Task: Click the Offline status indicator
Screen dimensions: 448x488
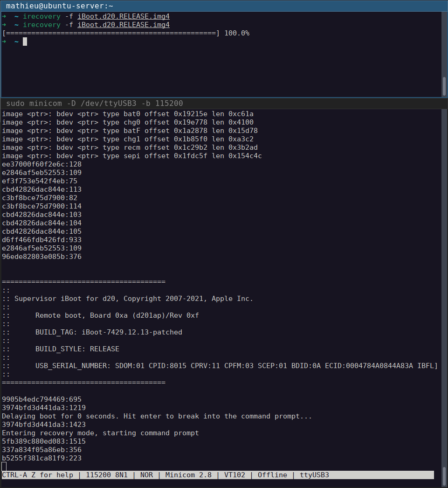Action: (x=272, y=475)
